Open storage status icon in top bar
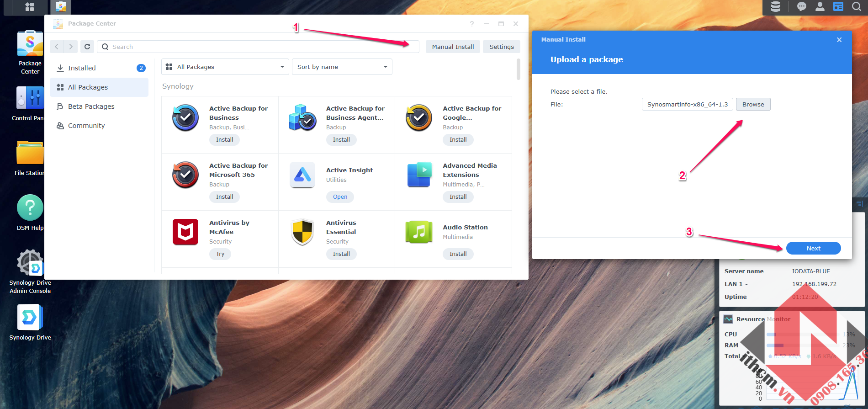Screen dimensions: 868x409 click(776, 6)
